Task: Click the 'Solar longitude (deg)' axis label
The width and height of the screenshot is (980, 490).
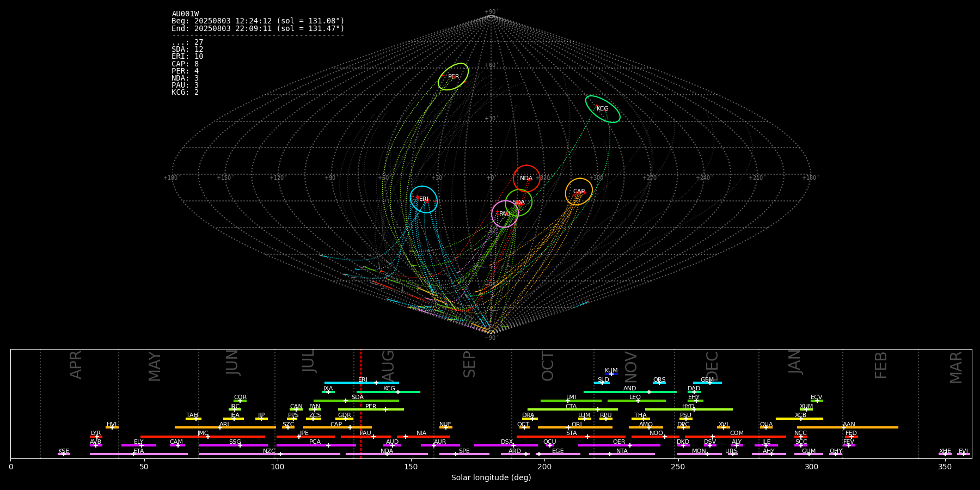Action: tap(491, 477)
